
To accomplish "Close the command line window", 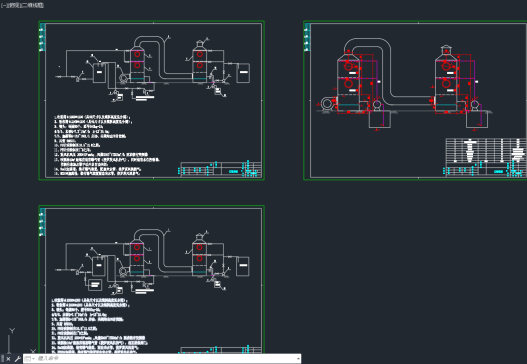I will point(8,359).
